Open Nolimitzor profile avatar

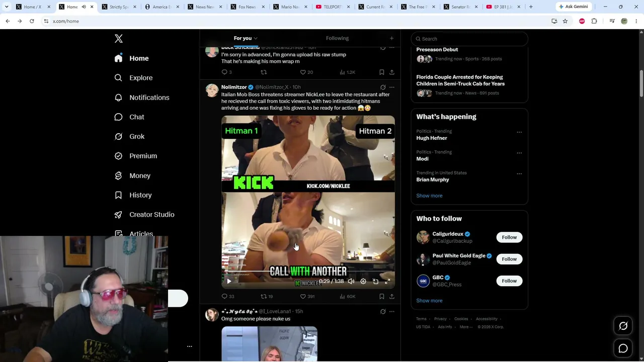point(212,90)
